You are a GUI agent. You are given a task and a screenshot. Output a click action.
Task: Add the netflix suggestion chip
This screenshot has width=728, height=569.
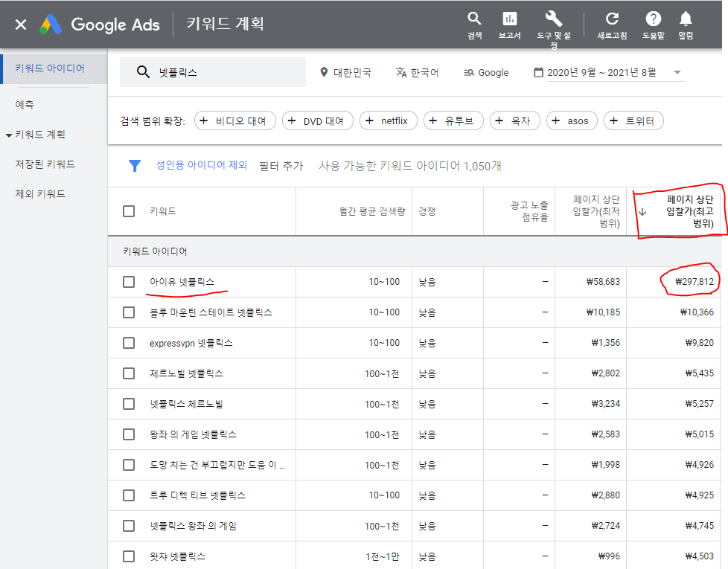[388, 120]
